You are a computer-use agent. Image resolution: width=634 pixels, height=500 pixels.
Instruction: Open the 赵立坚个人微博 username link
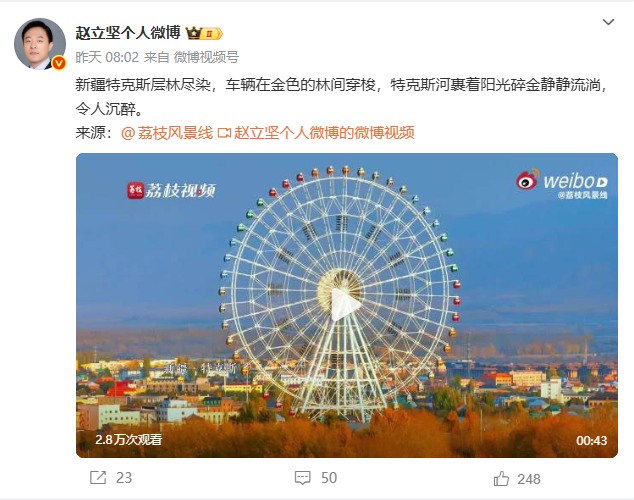pos(128,33)
